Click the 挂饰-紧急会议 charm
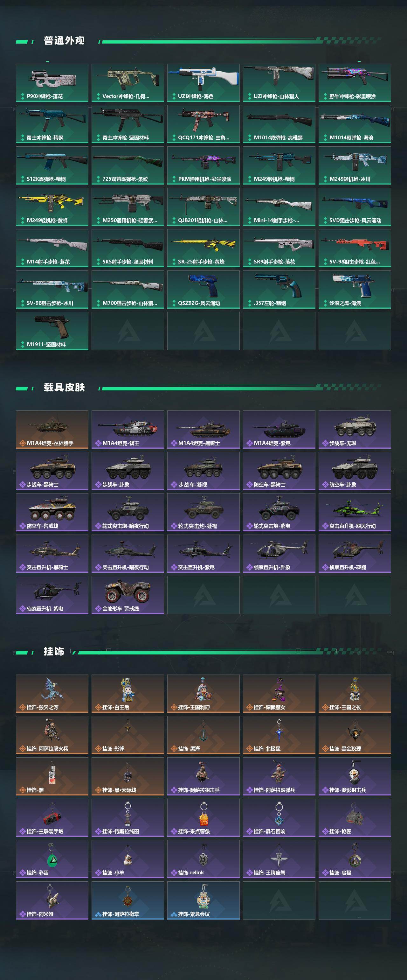This screenshot has height=980, width=407. pos(203,900)
